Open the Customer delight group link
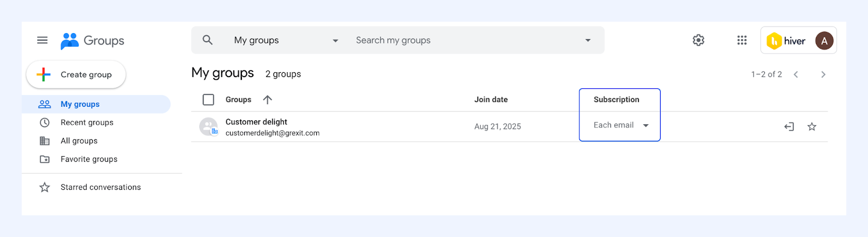 [256, 122]
